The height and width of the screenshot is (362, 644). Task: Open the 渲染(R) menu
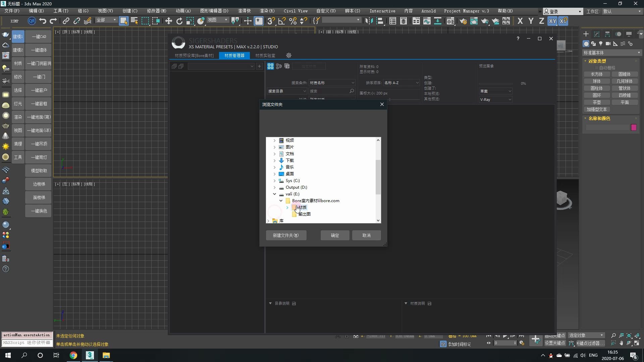267,11
